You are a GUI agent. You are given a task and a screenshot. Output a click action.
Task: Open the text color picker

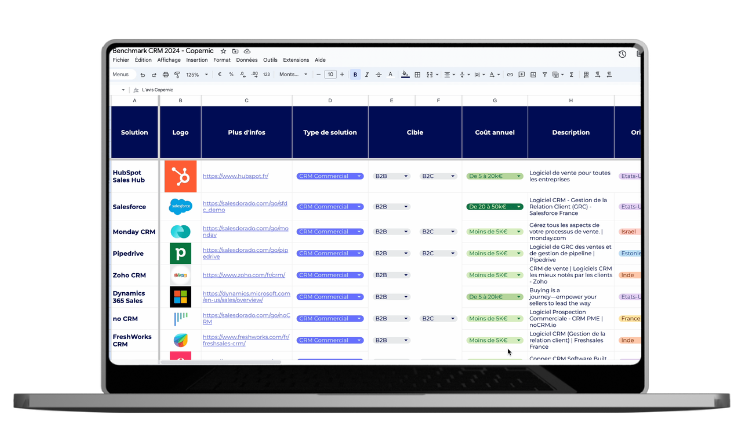(390, 75)
